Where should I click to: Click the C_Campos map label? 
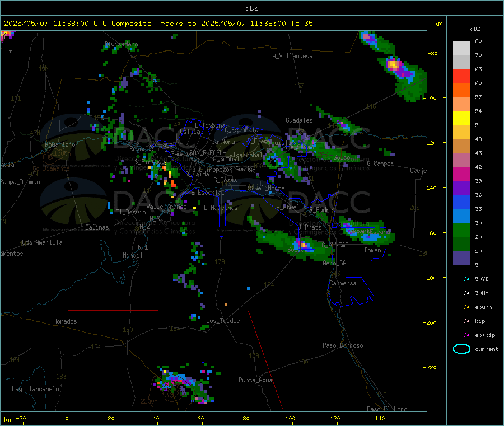point(380,163)
